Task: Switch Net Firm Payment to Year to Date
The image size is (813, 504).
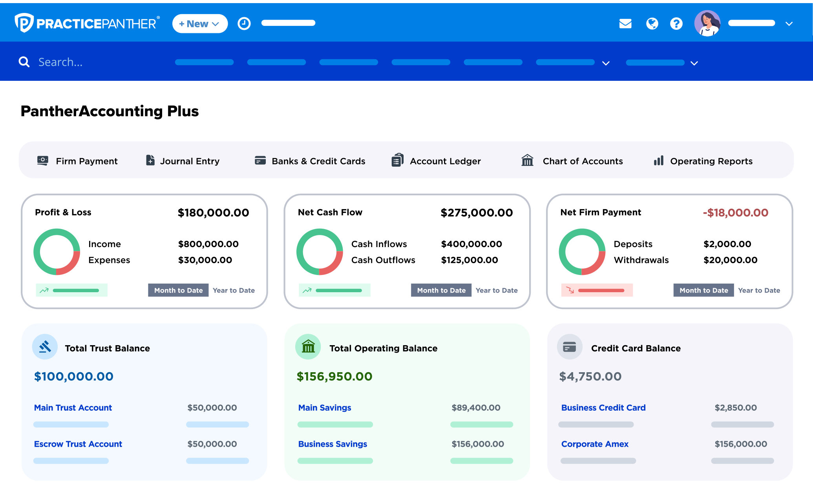Action: (x=759, y=291)
